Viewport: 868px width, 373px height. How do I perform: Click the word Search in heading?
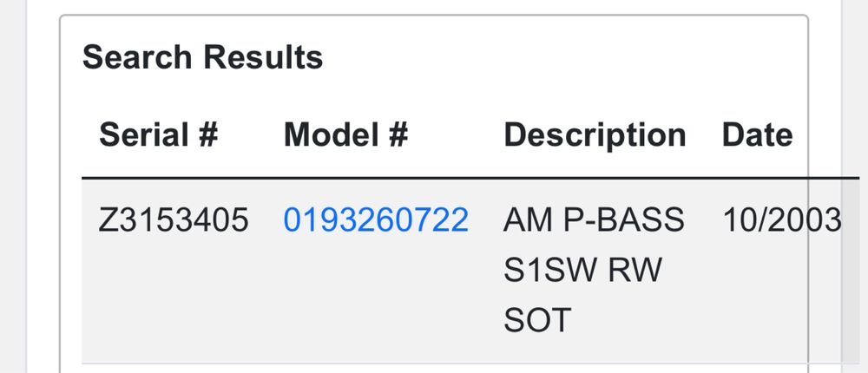pos(137,58)
